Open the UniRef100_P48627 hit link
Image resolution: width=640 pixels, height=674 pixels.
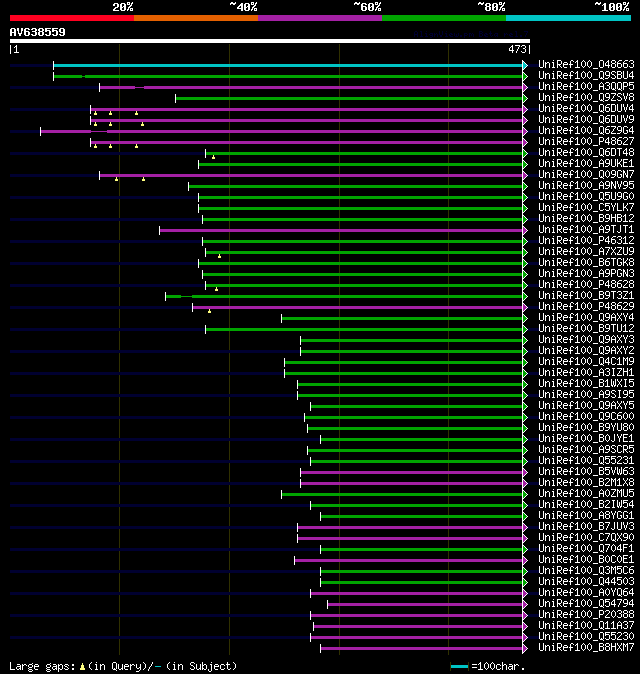pos(586,141)
